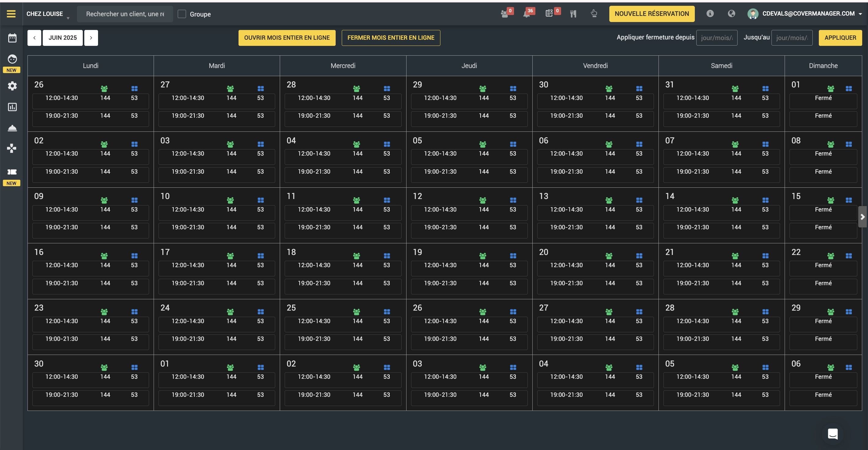This screenshot has height=450, width=868.
Task: Click the notifications bell with 36 badge
Action: pos(526,14)
